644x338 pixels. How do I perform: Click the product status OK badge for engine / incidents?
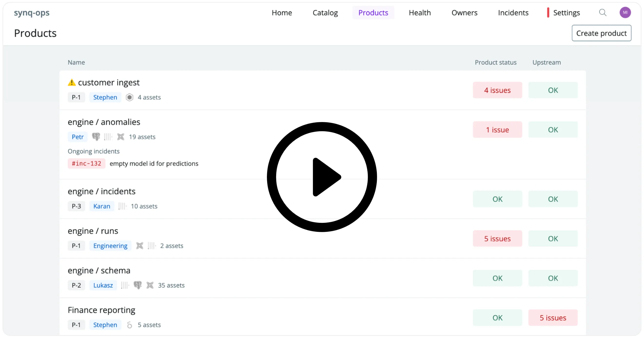click(x=497, y=199)
